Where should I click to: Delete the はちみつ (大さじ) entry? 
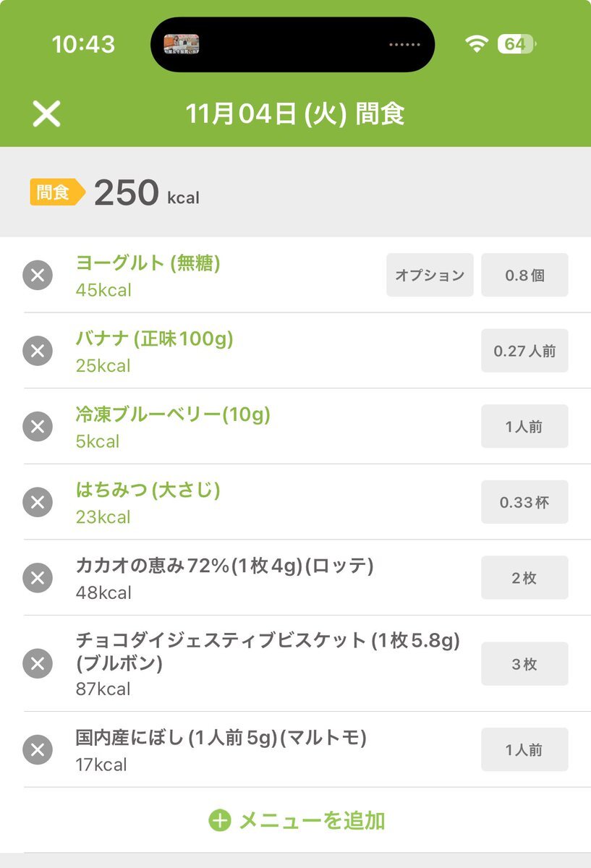(x=38, y=503)
